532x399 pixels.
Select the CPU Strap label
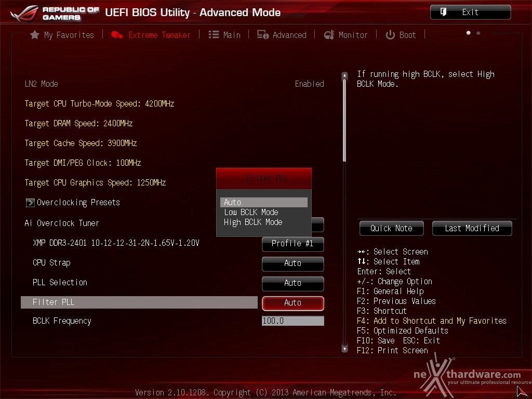(51, 263)
